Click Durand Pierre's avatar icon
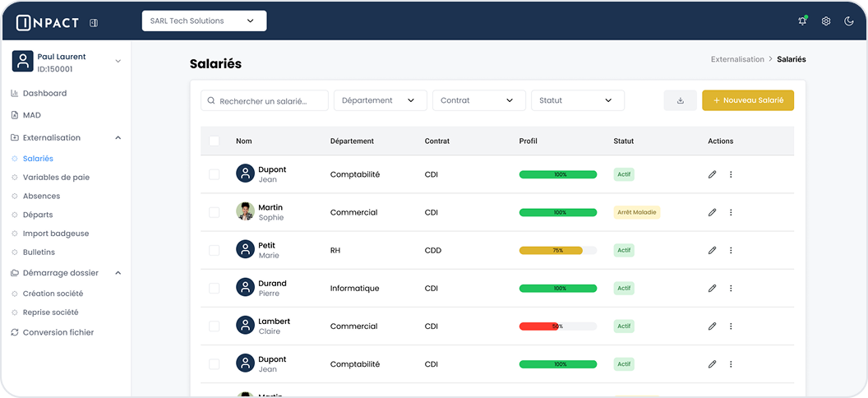The image size is (868, 398). click(x=245, y=287)
